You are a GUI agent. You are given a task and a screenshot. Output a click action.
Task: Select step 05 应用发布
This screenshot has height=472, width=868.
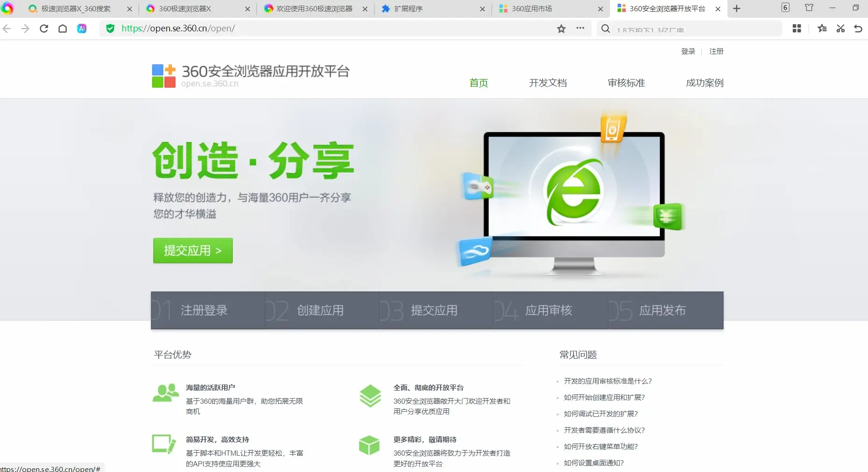[666, 310]
